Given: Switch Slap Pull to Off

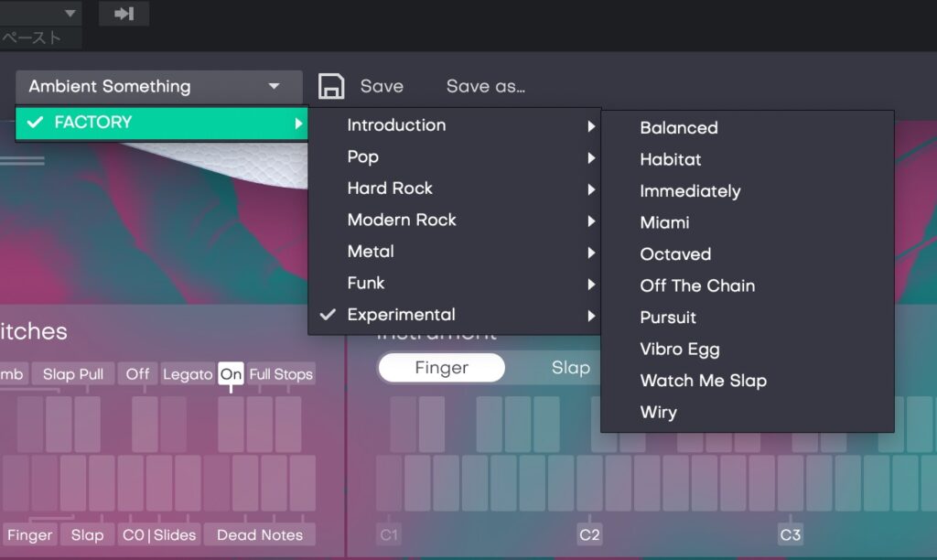Looking at the screenshot, I should point(138,374).
